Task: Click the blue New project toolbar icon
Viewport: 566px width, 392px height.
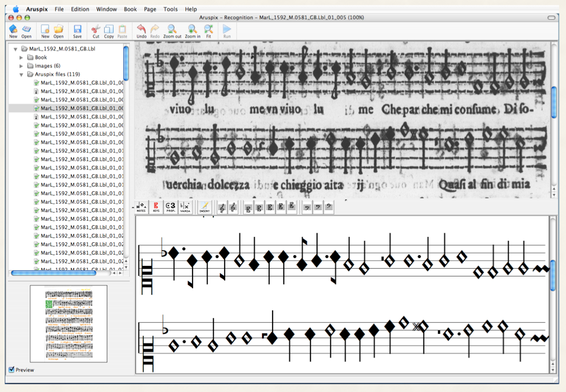Action: [14, 31]
